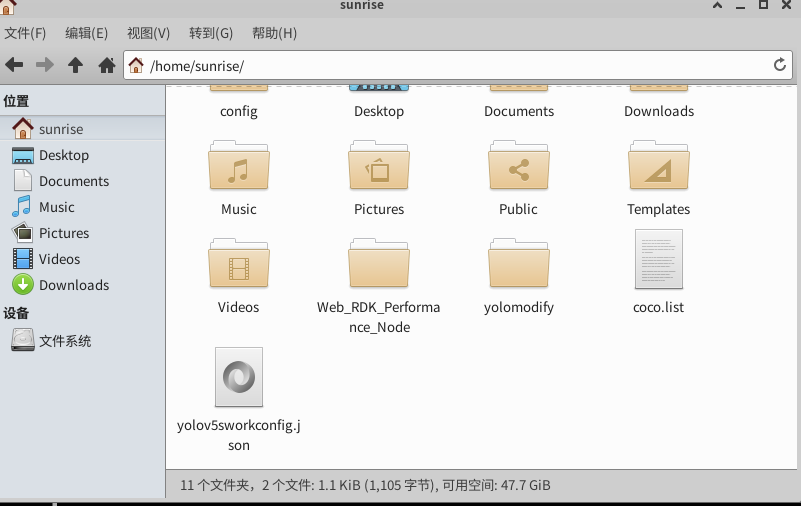Image resolution: width=801 pixels, height=506 pixels.
Task: Minimize the sunrise file manager window
Action: (740, 7)
